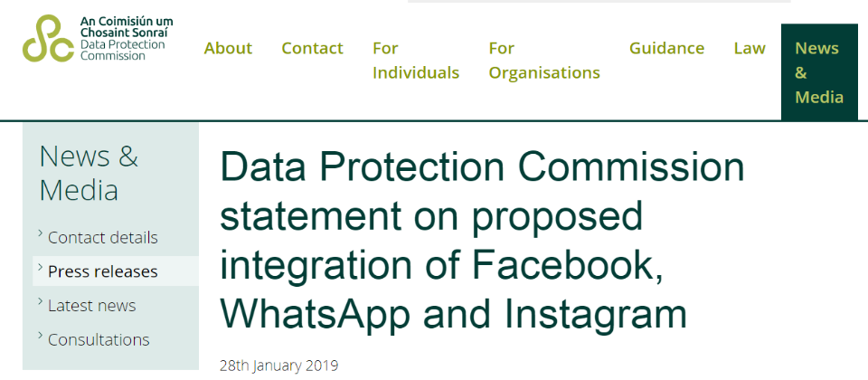Click the 28th January 2019 date
868x380 pixels.
[278, 366]
